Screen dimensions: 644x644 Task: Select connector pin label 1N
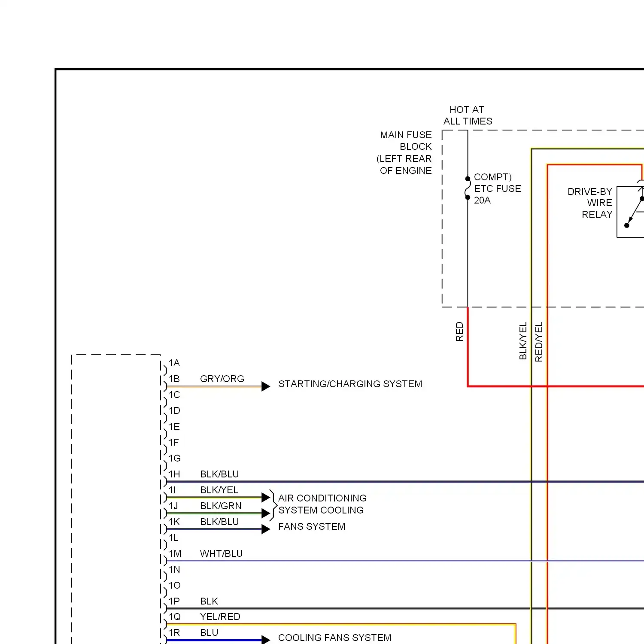click(174, 570)
